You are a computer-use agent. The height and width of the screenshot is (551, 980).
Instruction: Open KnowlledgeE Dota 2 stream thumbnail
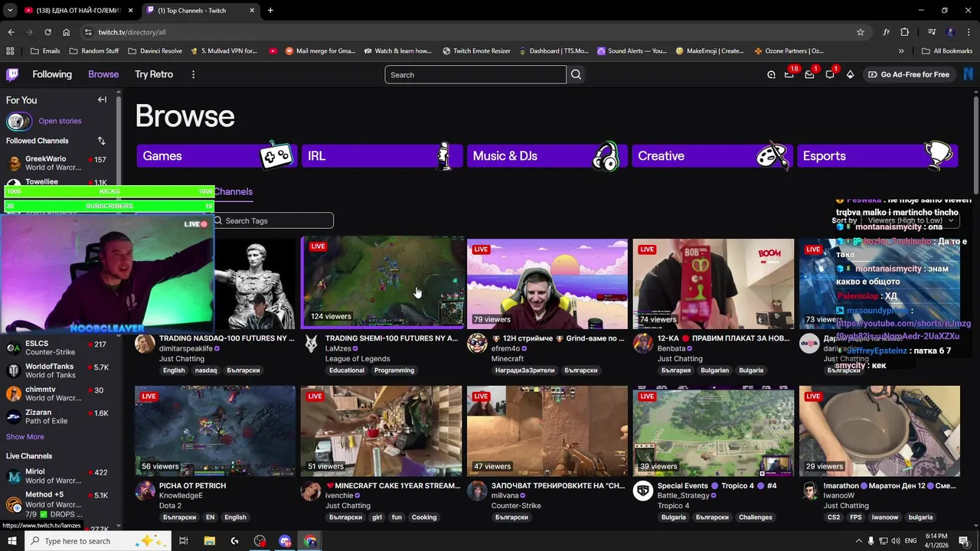pyautogui.click(x=215, y=431)
